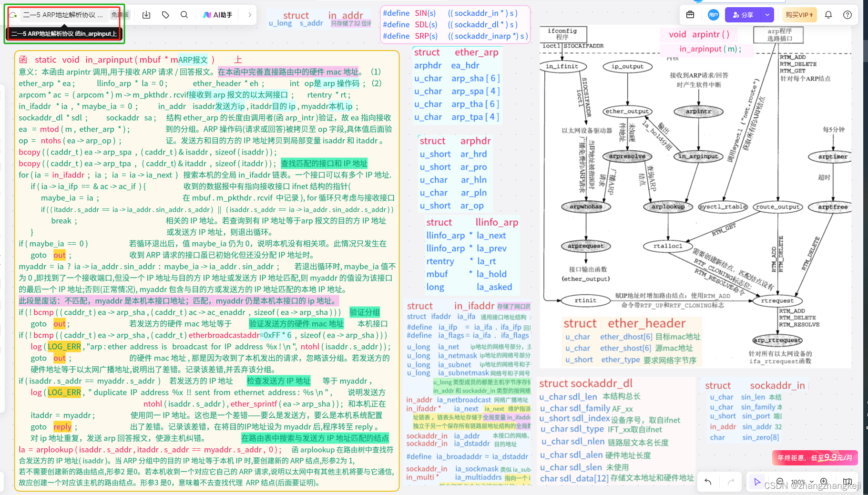Click the cloud sync status icon
This screenshot has width=868, height=495.
pyautogui.click(x=13, y=15)
